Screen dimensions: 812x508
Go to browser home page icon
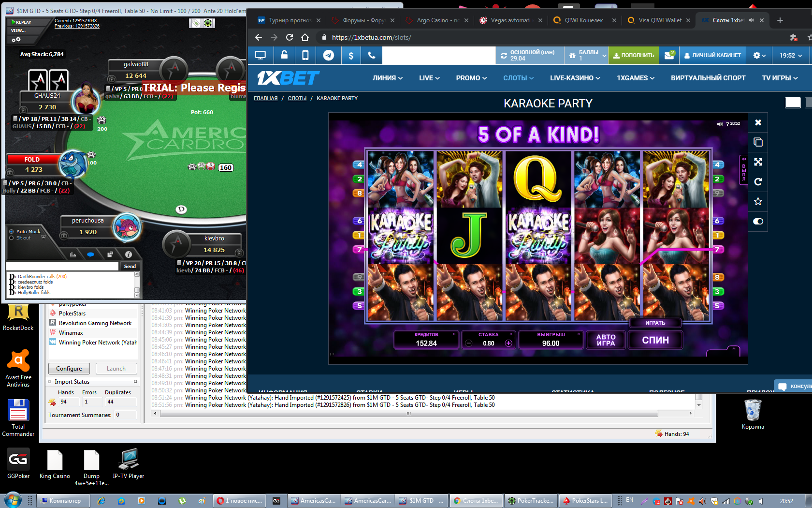[x=304, y=37]
